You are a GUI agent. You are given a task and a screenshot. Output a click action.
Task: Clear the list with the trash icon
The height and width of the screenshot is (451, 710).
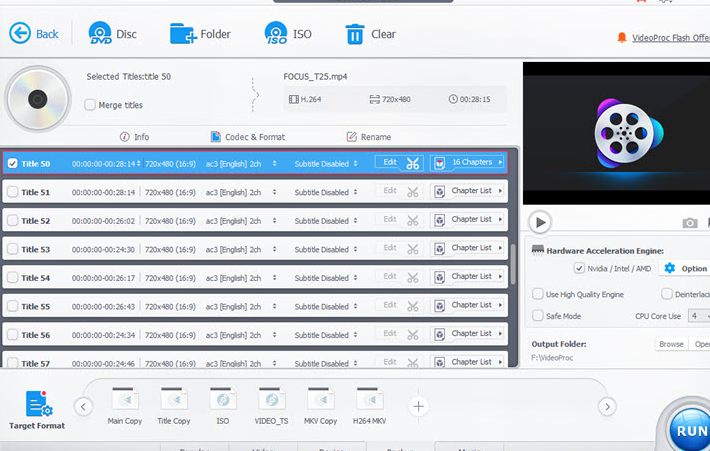[355, 34]
